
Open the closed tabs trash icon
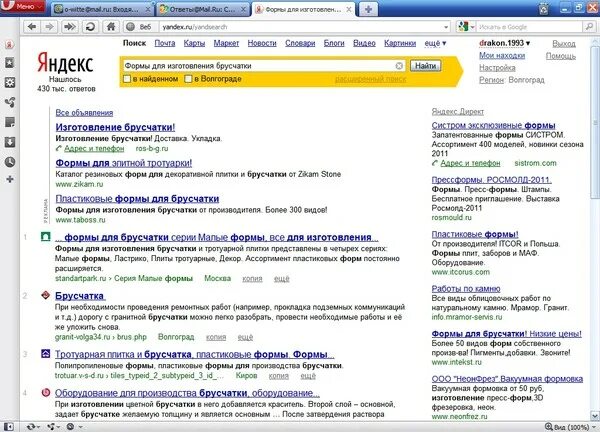coord(543,8)
